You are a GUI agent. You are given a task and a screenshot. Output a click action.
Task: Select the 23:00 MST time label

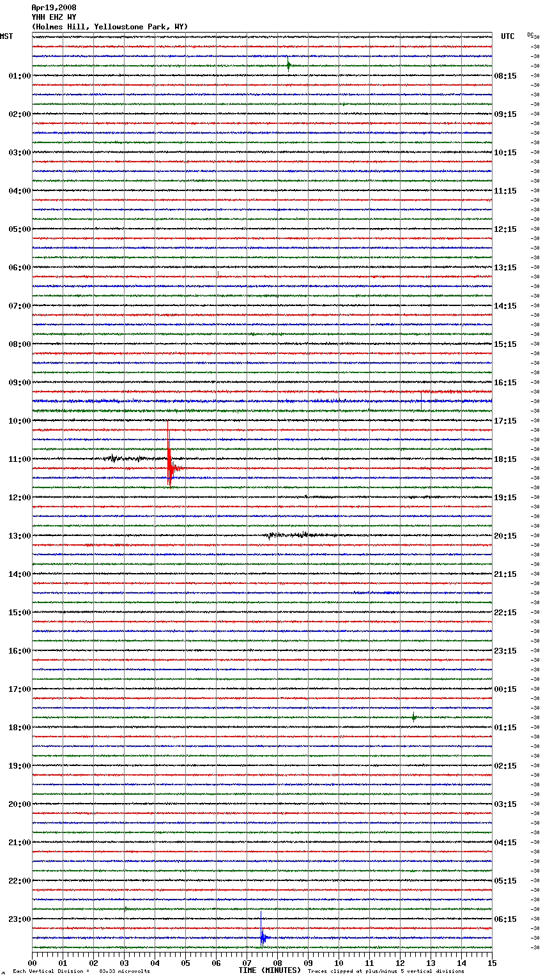click(x=20, y=919)
